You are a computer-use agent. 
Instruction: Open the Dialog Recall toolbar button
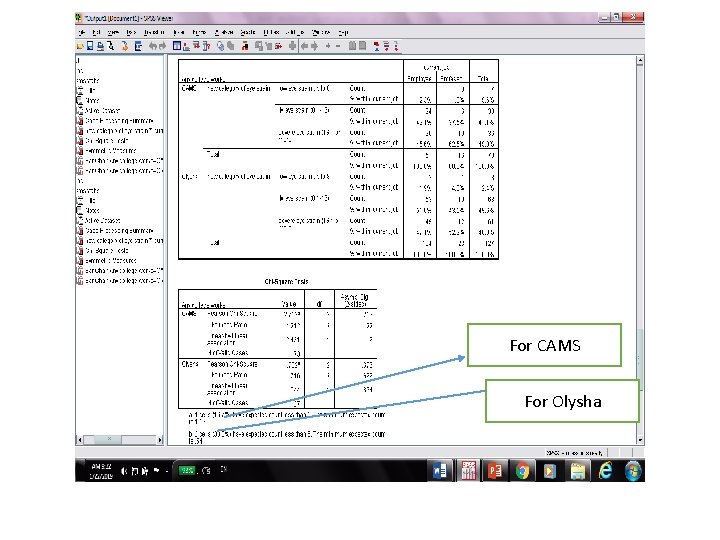coord(138,46)
